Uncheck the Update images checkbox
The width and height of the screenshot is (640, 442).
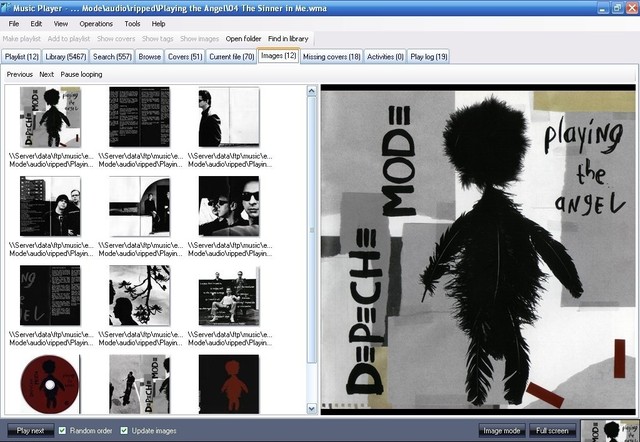point(124,431)
